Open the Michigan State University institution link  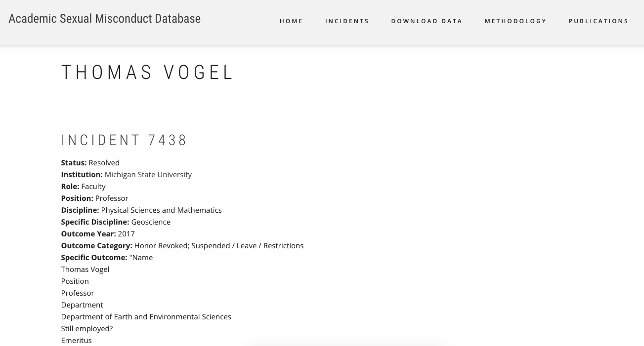click(x=148, y=175)
